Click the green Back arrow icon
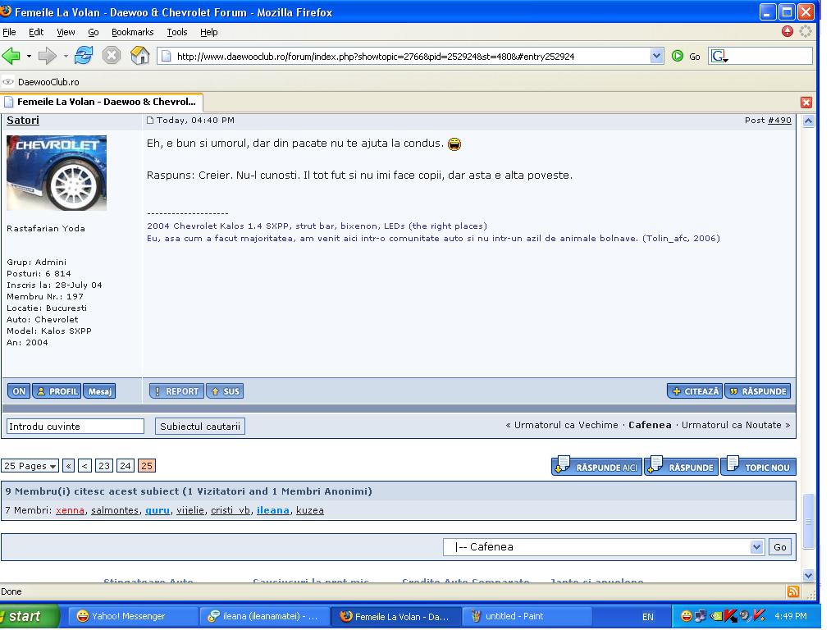 click(11, 56)
